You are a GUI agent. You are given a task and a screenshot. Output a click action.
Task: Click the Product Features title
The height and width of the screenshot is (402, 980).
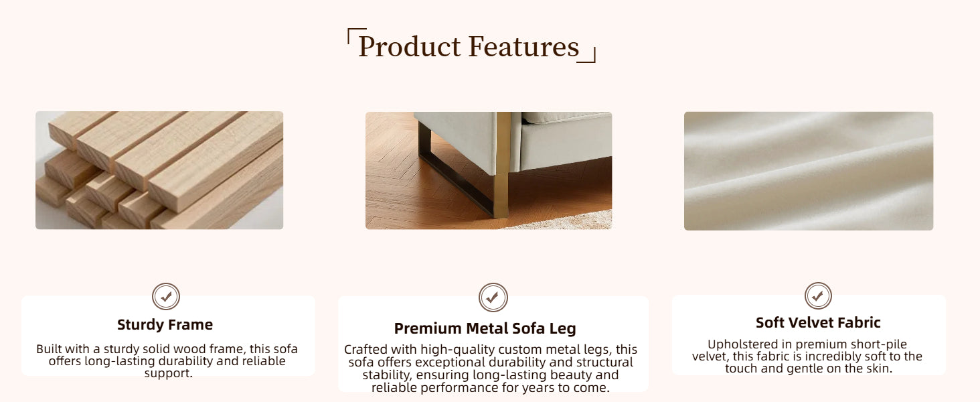(x=469, y=47)
